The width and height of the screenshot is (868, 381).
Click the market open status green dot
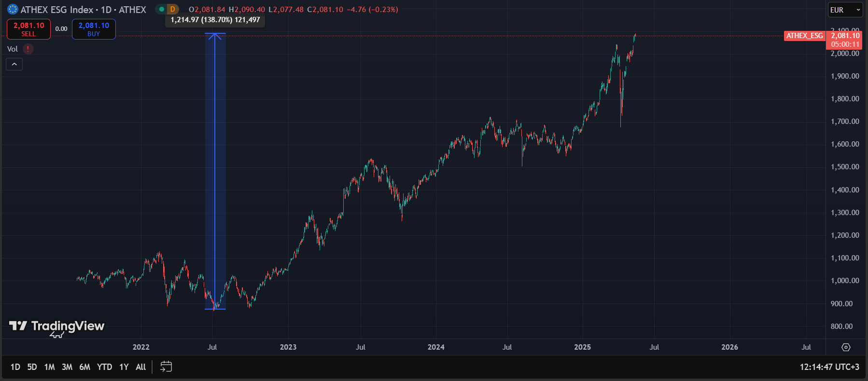coord(162,9)
